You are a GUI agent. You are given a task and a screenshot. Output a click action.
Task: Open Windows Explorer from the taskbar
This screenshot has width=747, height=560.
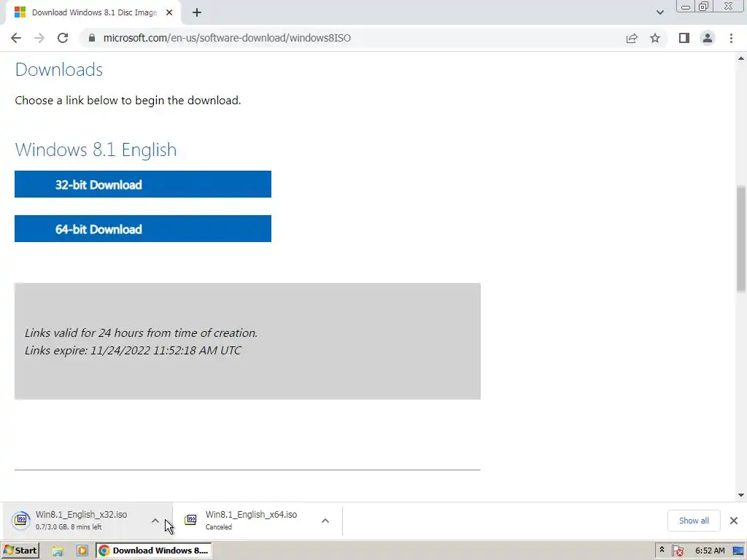pos(58,551)
